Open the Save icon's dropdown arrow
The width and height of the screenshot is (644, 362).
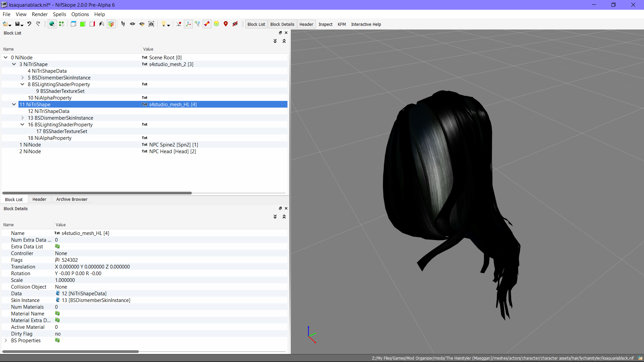coord(22,25)
